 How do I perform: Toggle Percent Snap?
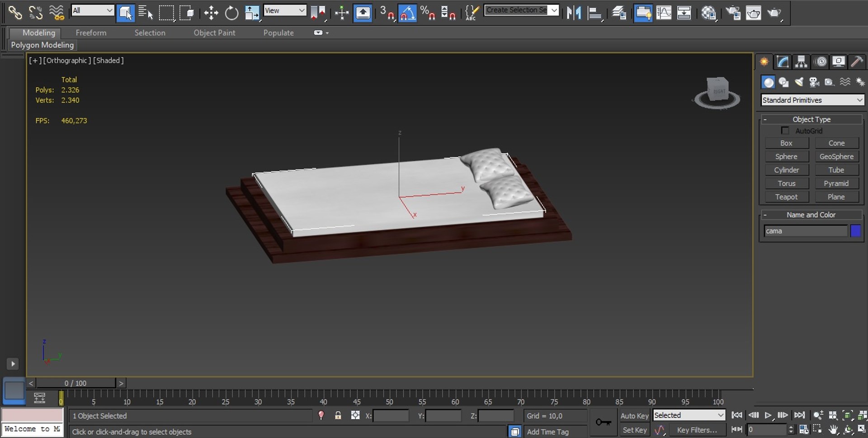pyautogui.click(x=428, y=13)
